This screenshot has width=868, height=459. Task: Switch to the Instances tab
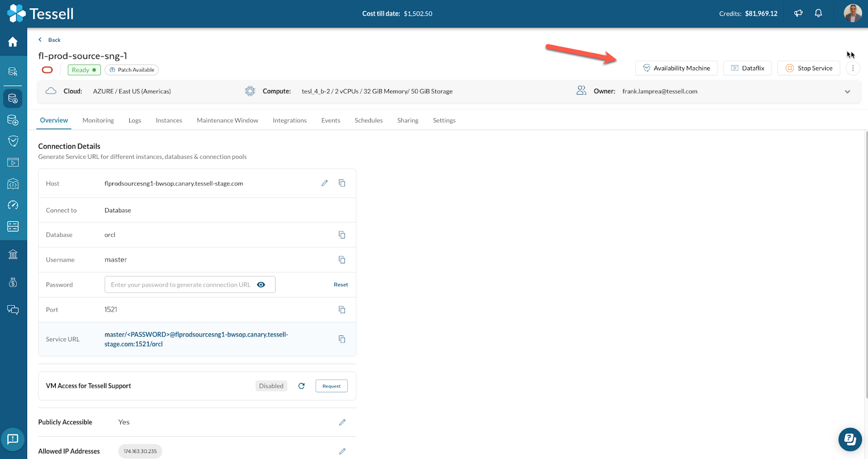tap(169, 120)
